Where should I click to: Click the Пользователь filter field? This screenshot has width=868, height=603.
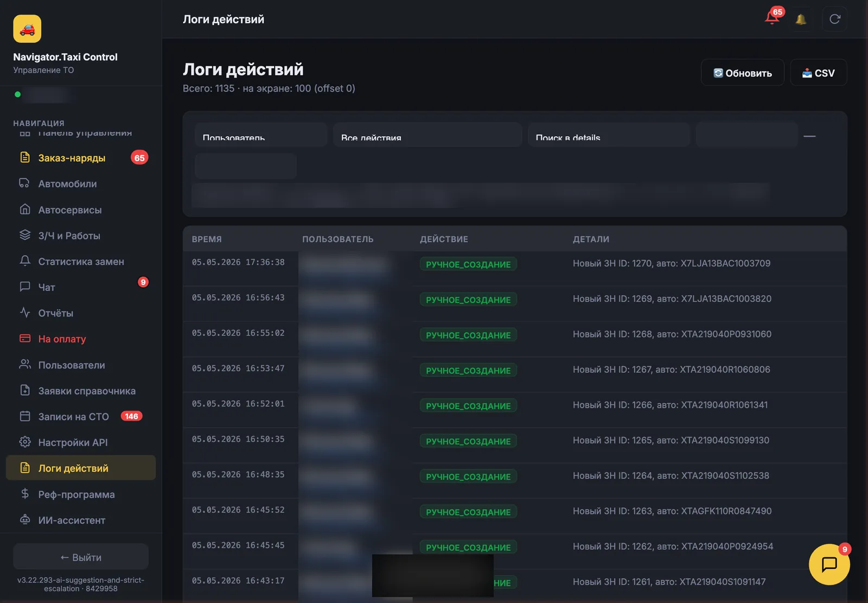pos(261,135)
